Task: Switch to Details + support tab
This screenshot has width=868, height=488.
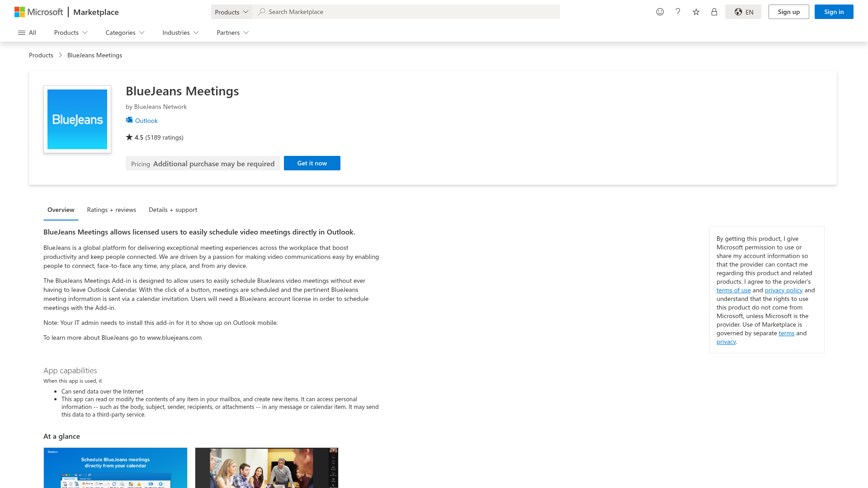Action: [173, 210]
